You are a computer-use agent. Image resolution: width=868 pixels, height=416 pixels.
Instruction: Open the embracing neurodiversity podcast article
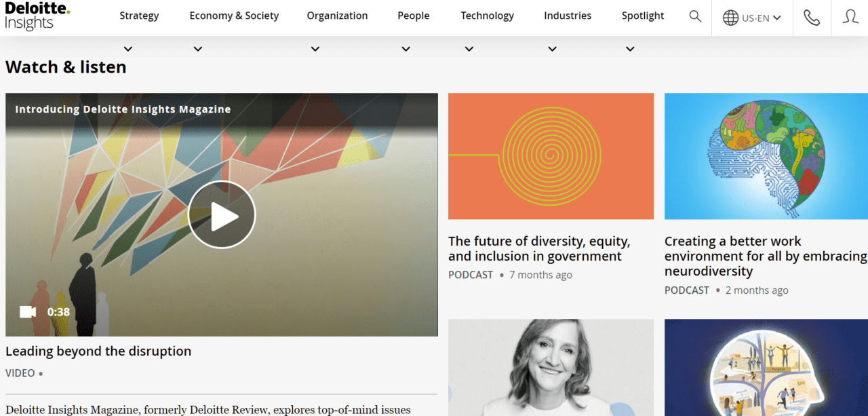click(x=765, y=256)
